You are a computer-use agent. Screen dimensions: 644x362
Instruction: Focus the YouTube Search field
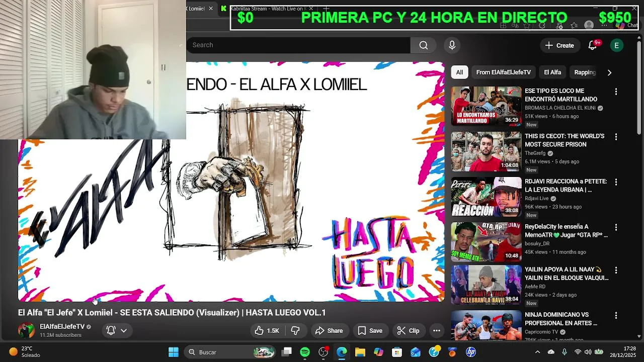[298, 45]
